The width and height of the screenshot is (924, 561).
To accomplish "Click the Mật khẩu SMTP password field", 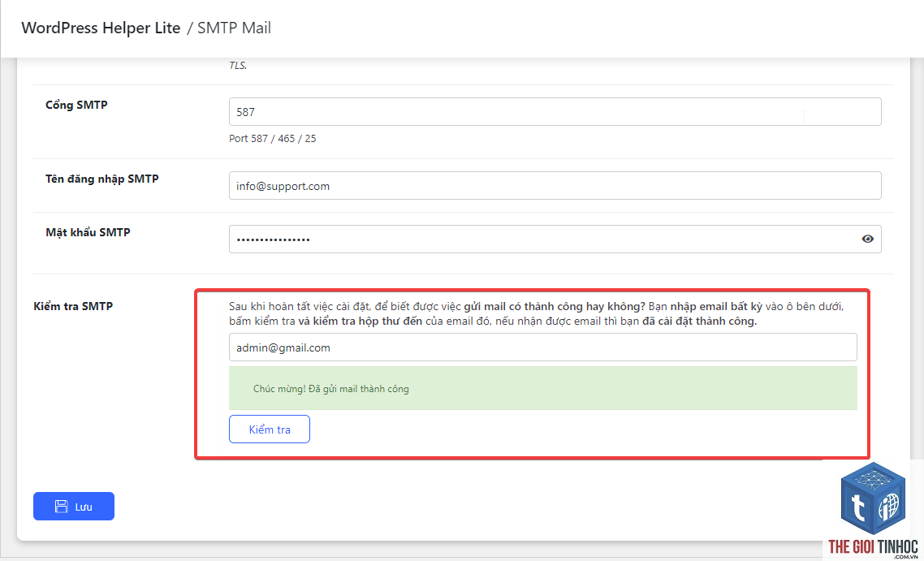I will pyautogui.click(x=555, y=239).
